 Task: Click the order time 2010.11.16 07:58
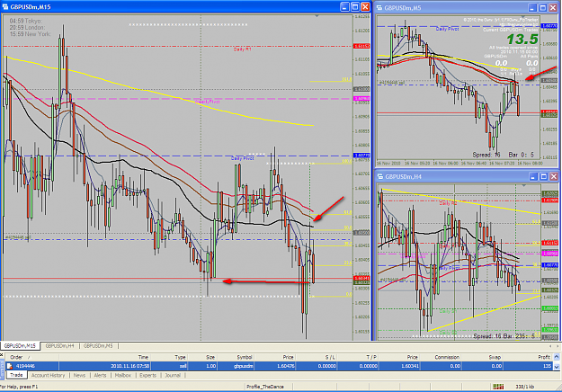coord(130,366)
